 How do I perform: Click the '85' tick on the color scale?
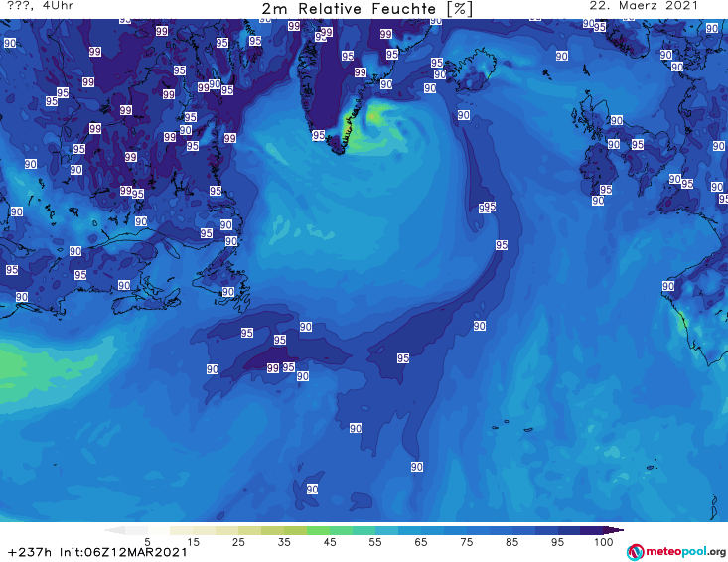click(x=511, y=542)
